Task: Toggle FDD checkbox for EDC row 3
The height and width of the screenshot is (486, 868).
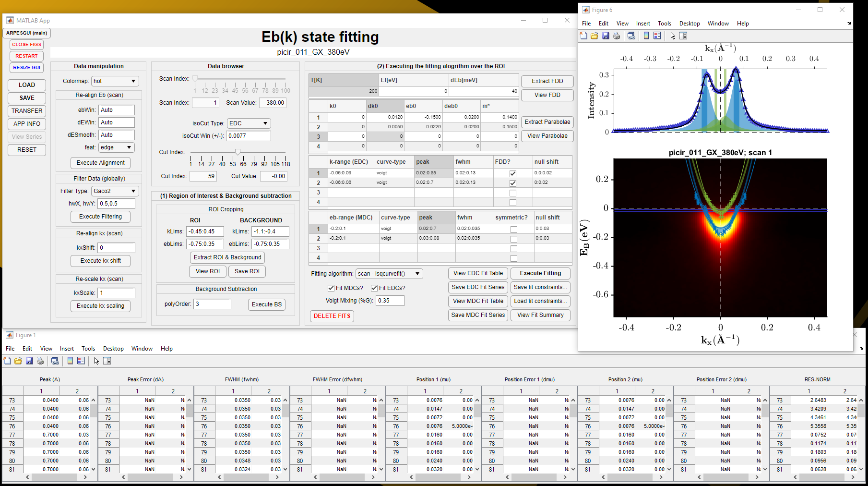Action: coord(513,193)
